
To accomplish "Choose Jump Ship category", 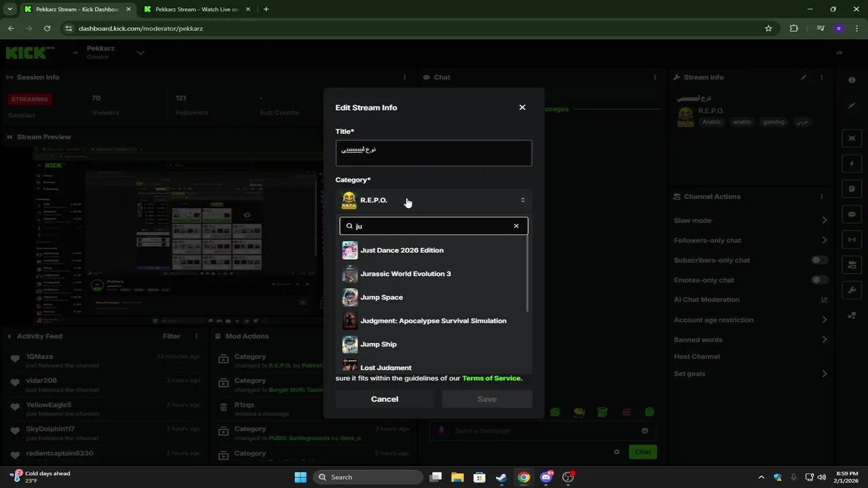I will (434, 344).
